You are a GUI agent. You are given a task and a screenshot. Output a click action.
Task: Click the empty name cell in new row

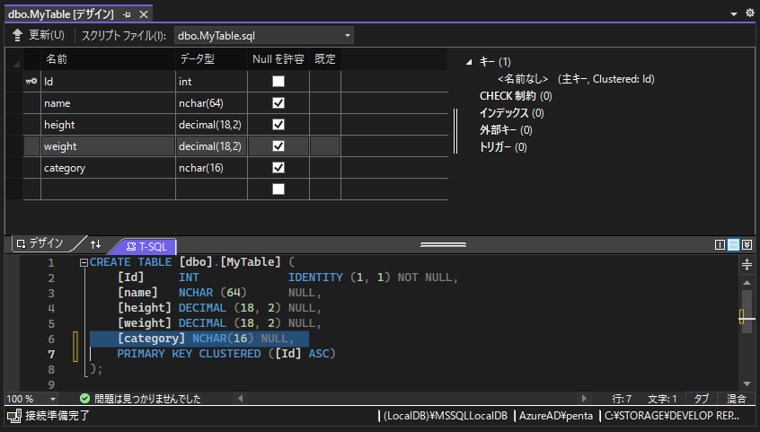pos(108,189)
